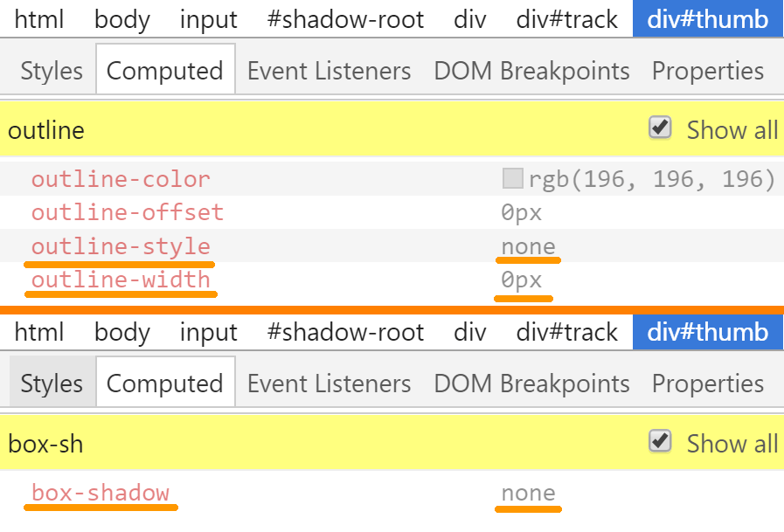Open Event Listeners tab above outline filter
This screenshot has width=784, height=532.
(329, 71)
